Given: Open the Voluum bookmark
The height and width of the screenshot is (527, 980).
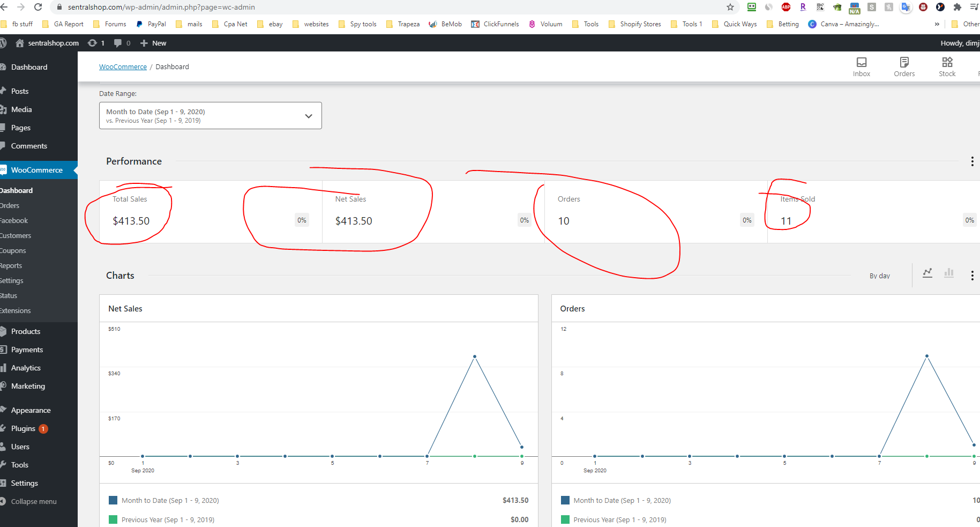Looking at the screenshot, I should tap(545, 24).
